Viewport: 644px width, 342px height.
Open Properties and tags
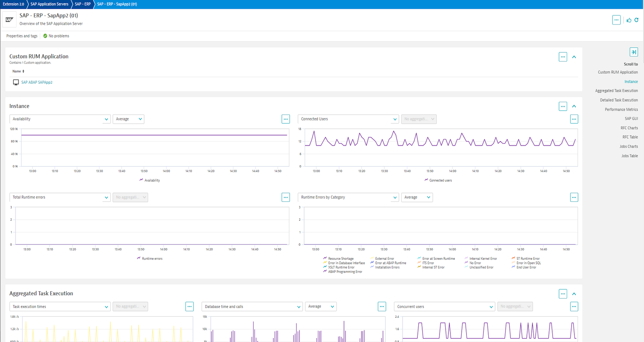point(22,36)
